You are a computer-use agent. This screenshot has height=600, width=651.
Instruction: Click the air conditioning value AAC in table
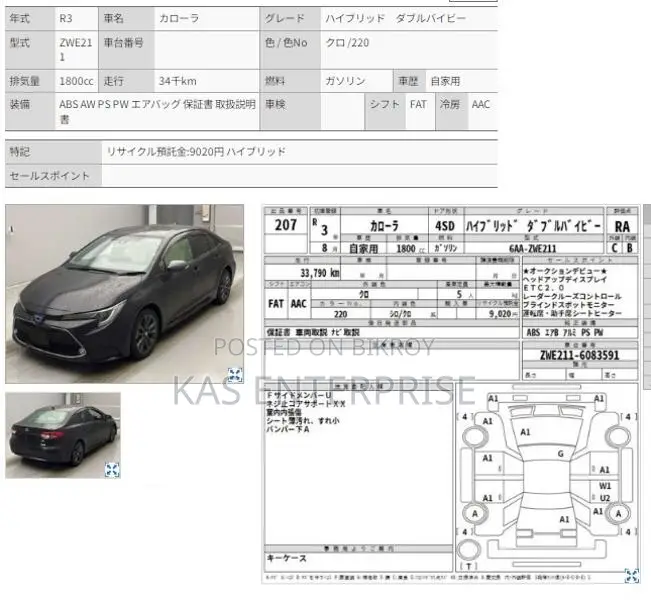point(481,104)
